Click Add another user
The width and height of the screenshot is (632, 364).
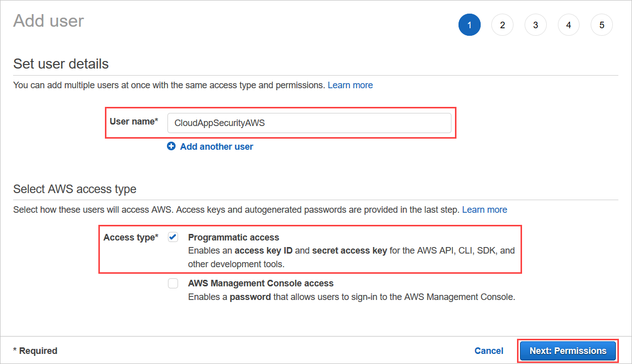216,146
